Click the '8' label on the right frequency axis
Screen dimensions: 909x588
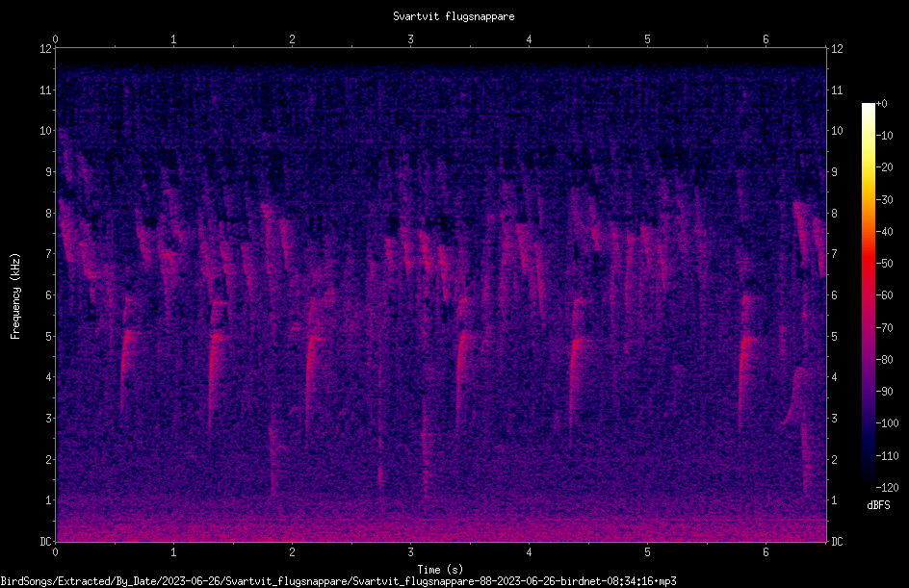coord(834,214)
